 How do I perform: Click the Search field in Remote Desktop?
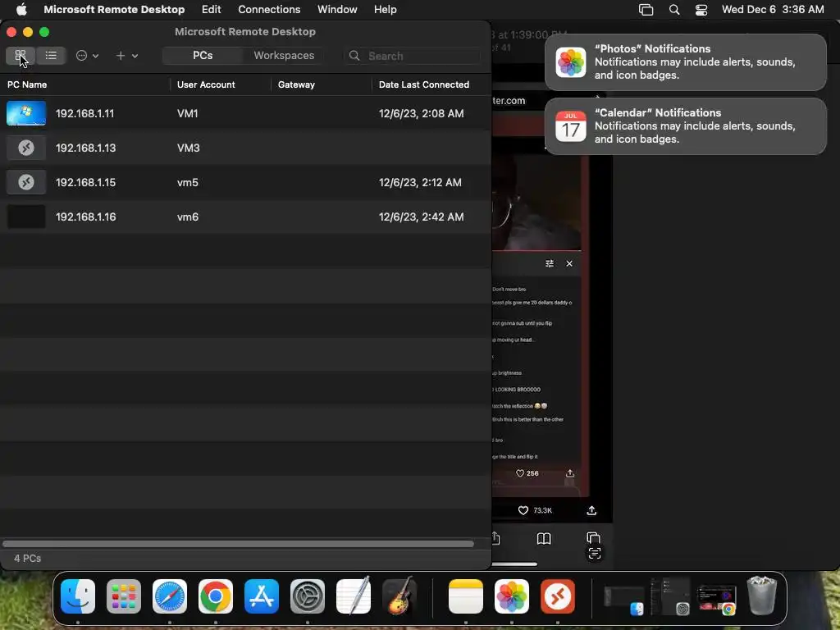(x=413, y=56)
